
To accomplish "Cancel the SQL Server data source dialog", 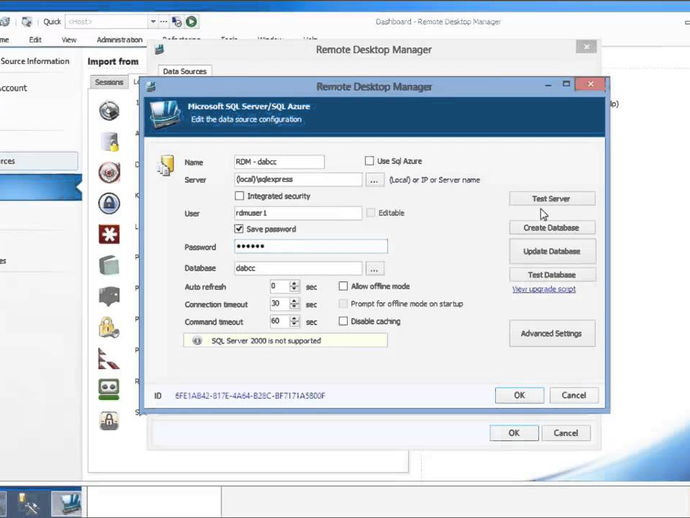I will [574, 395].
